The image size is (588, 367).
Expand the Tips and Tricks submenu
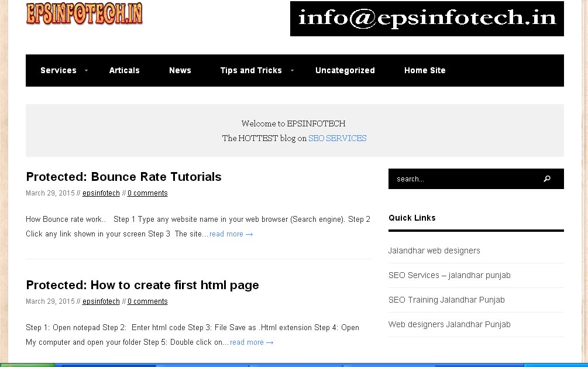(x=251, y=70)
